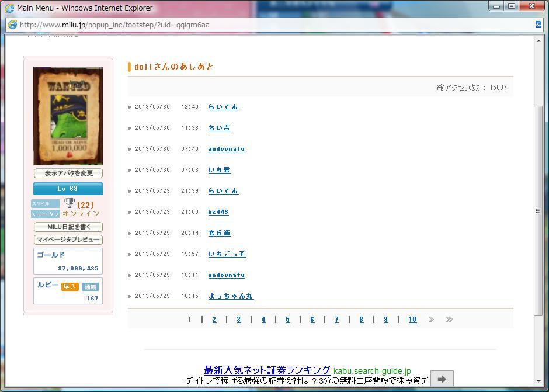The image size is (549, 392).
Task: Go to page 10 in pagination
Action: (412, 320)
